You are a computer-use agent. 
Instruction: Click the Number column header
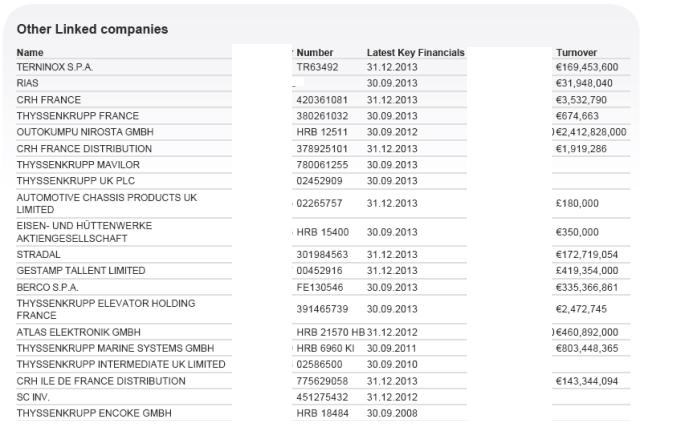[315, 52]
